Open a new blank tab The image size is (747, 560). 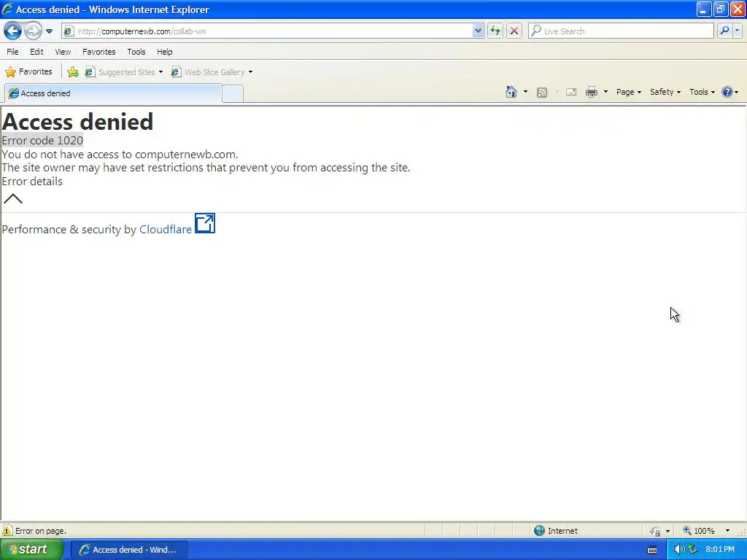point(233,94)
